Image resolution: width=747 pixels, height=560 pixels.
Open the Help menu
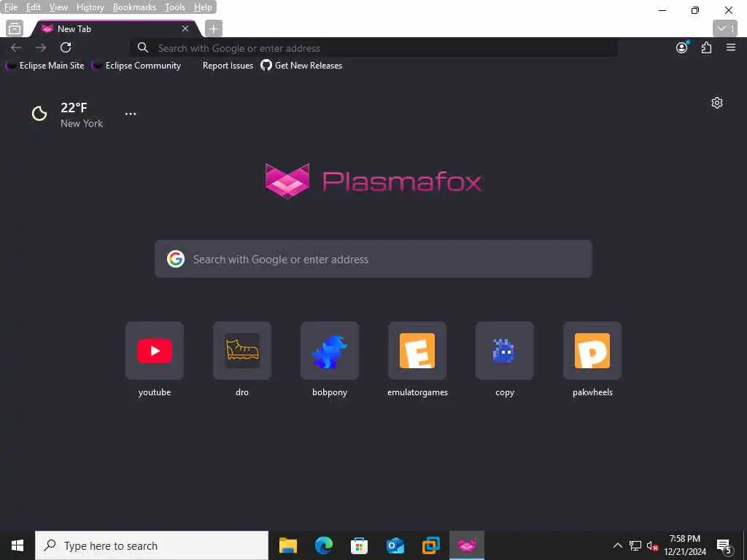pos(203,7)
